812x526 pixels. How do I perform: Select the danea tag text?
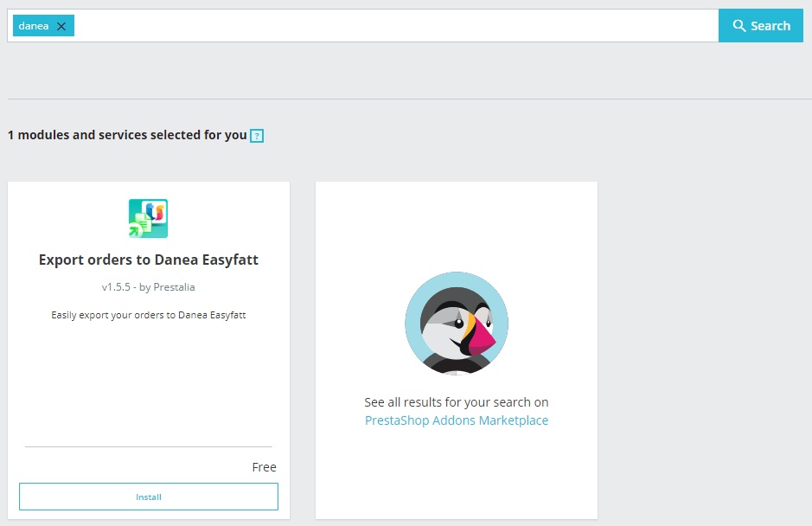(34, 26)
